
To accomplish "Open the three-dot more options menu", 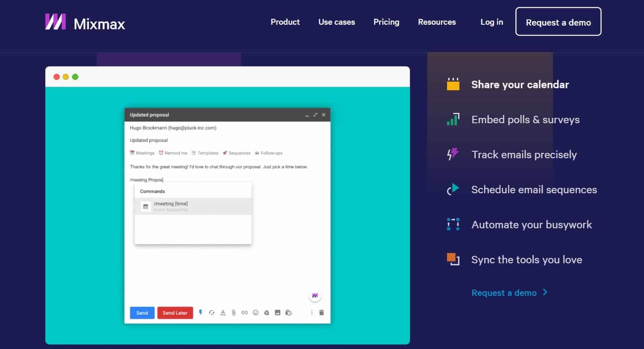I will 311,313.
